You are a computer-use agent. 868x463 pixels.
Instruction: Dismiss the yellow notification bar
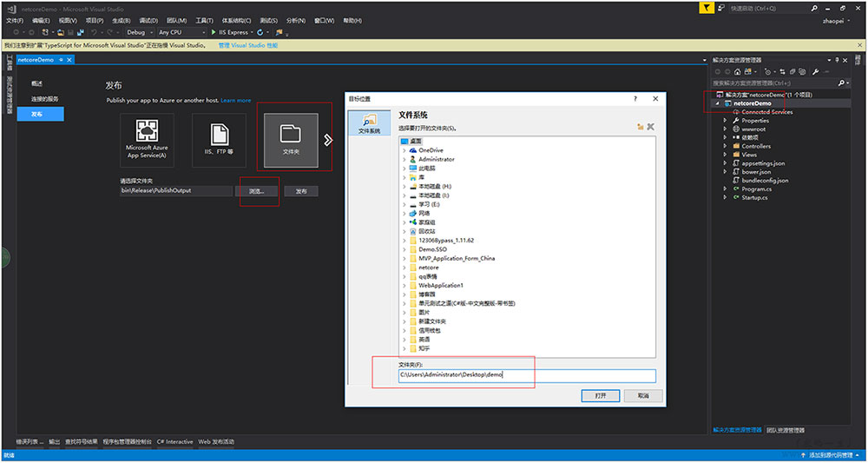point(861,45)
